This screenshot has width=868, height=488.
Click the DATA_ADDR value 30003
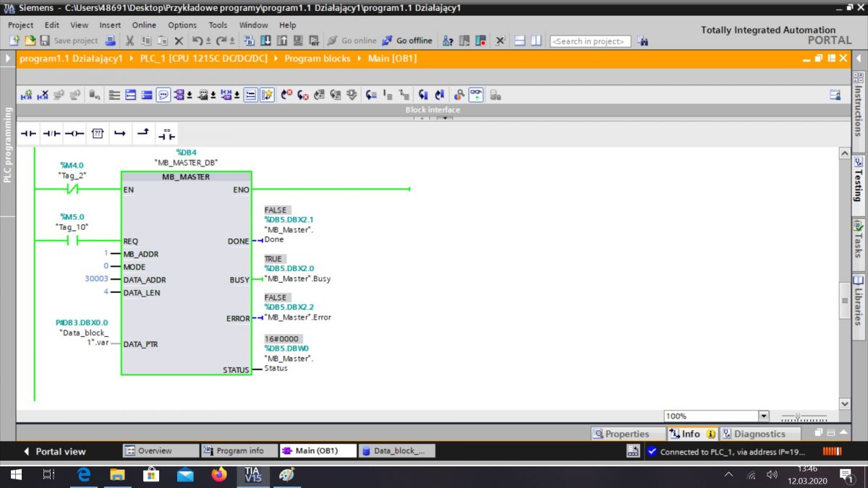coord(96,280)
